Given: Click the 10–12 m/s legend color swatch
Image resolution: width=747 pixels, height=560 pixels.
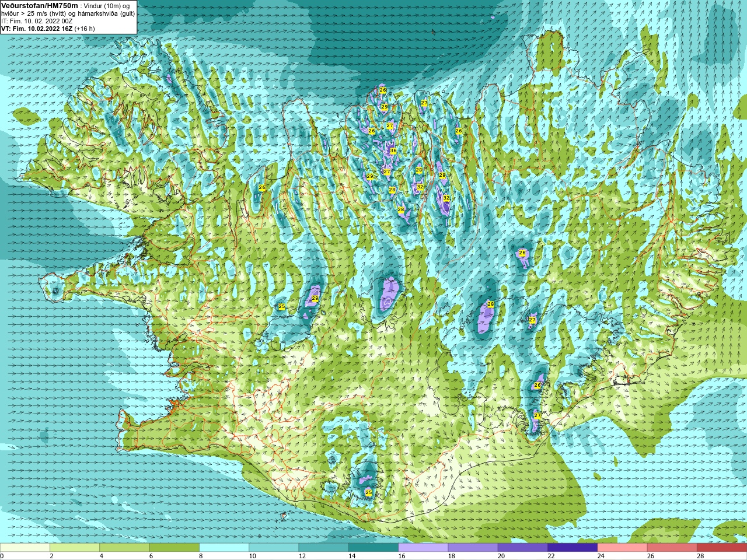Looking at the screenshot, I should click(274, 548).
